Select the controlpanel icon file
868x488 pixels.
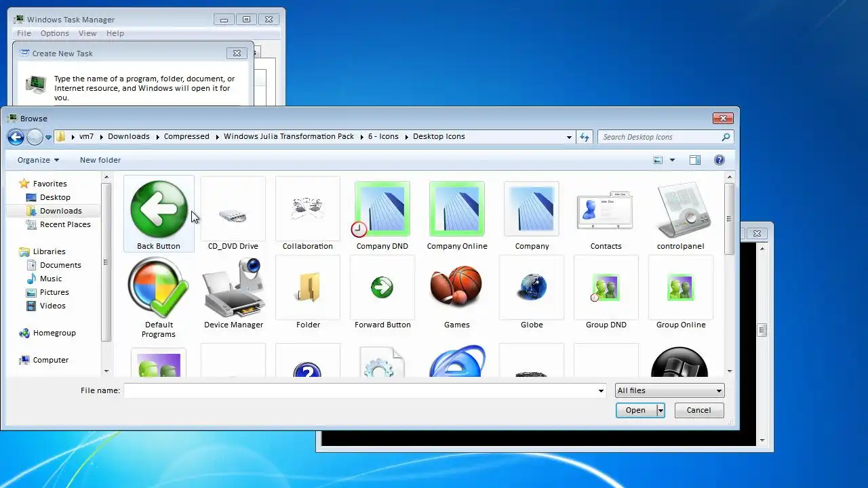(681, 213)
